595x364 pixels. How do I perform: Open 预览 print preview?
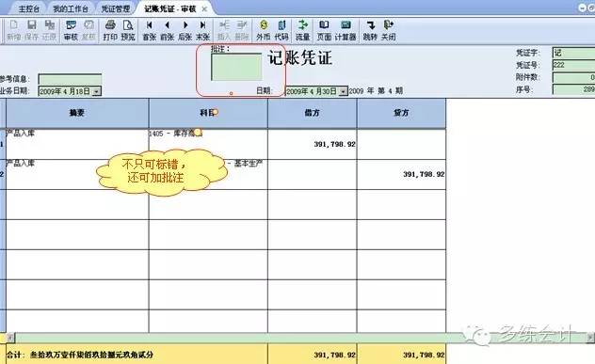(x=128, y=30)
